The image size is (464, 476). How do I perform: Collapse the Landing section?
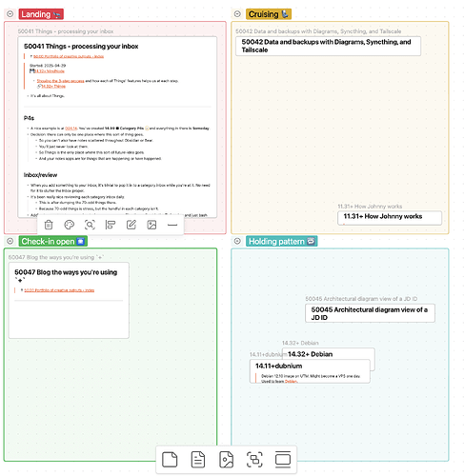tap(10, 14)
